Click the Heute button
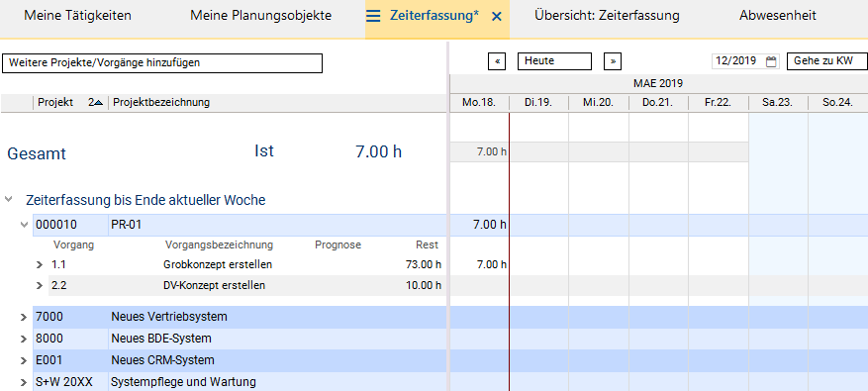This screenshot has width=868, height=391. (554, 61)
